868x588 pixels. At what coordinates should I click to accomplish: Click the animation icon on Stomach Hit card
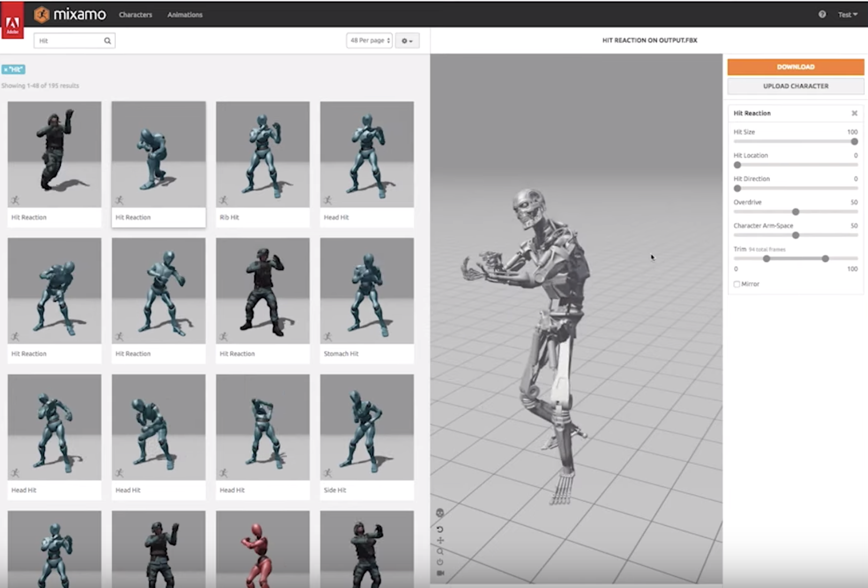pos(327,336)
